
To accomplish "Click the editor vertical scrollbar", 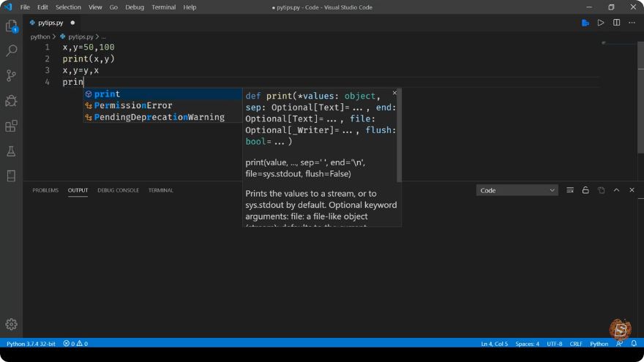I will 640,99.
